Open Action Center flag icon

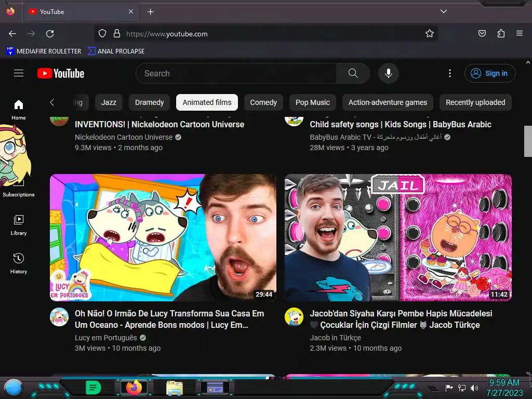(x=449, y=388)
